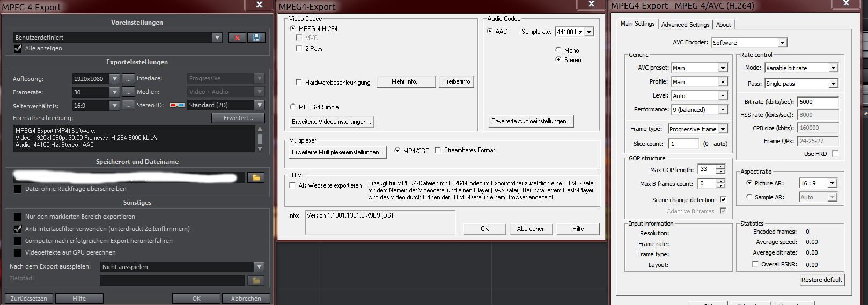Enable Nur den markierten Bereich exportieren

[18, 217]
